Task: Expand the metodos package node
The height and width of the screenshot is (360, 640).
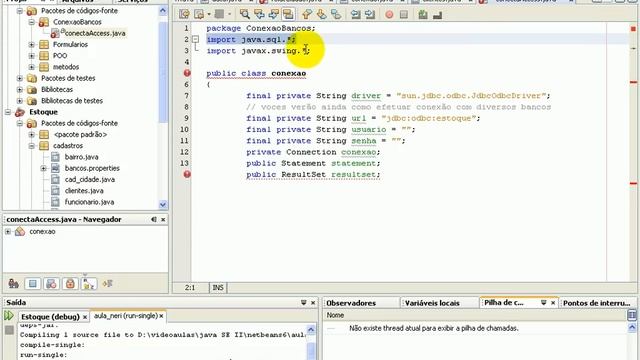Action: [x=31, y=67]
